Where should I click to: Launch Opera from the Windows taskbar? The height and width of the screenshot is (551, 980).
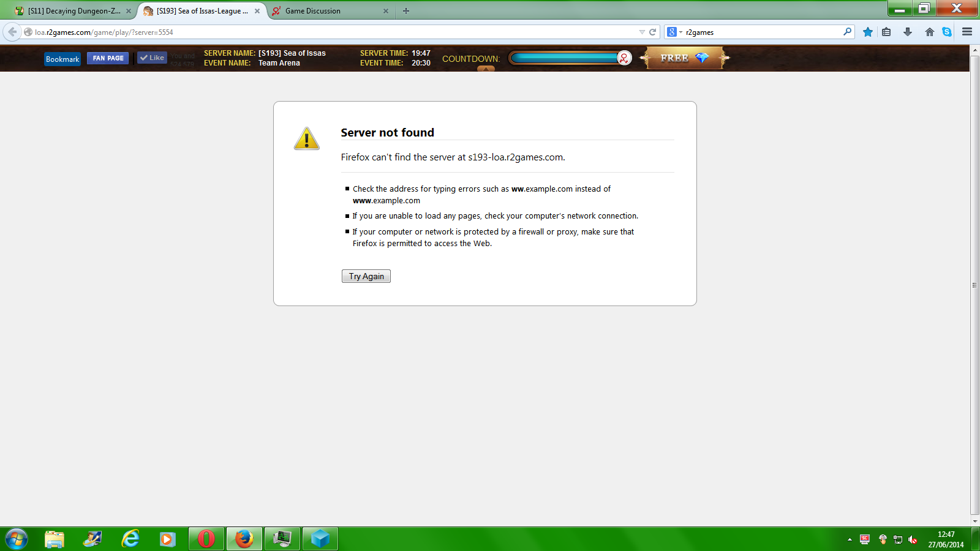pyautogui.click(x=206, y=539)
